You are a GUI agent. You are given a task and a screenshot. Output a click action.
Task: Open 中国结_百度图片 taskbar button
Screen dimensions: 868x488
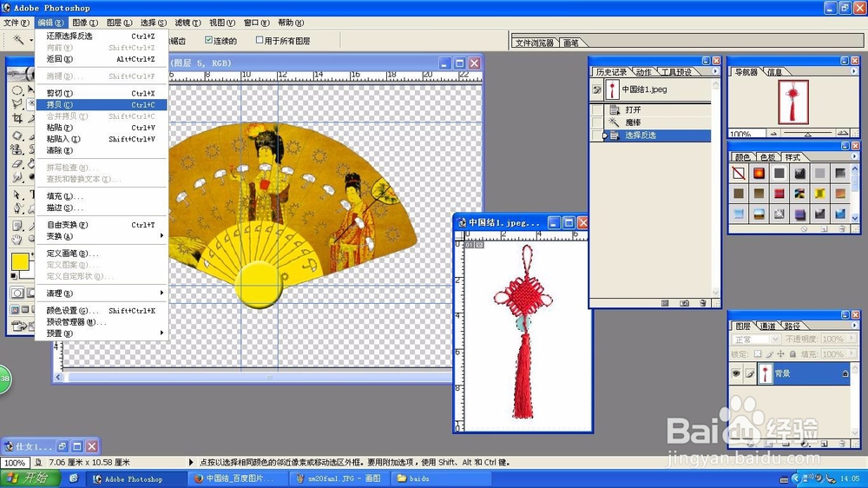pos(239,478)
